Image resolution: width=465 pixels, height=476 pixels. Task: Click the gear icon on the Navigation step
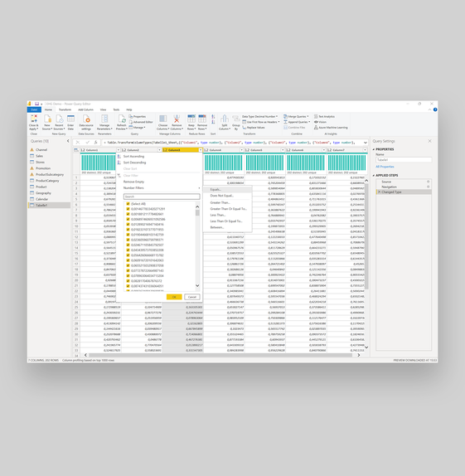click(429, 187)
